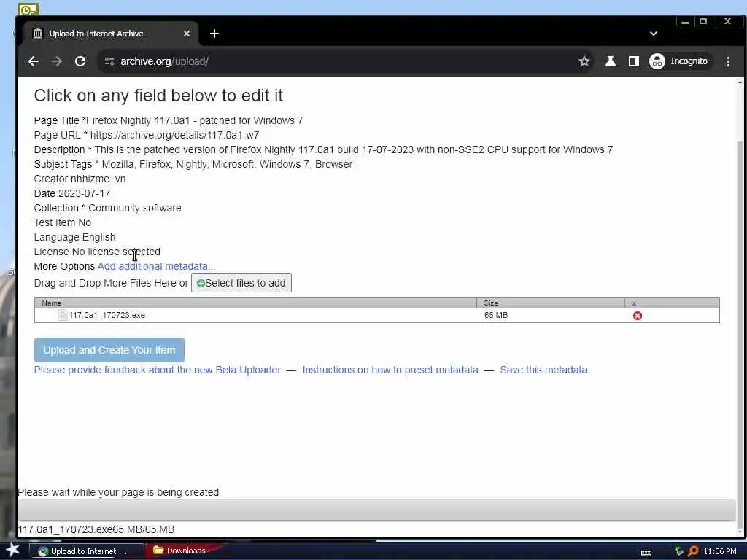Reload the archive.org upload page

pyautogui.click(x=80, y=61)
